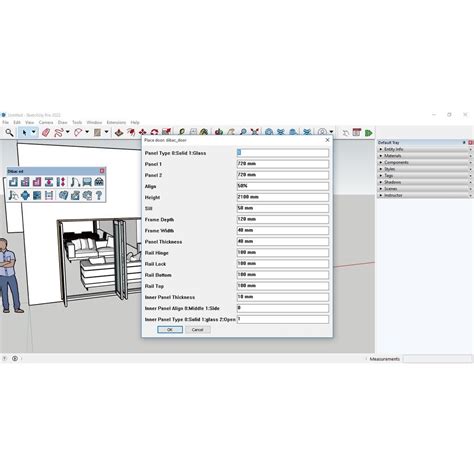Open the Freehand/Line tool dropdown arrow
The image size is (474, 474).
pos(68,132)
